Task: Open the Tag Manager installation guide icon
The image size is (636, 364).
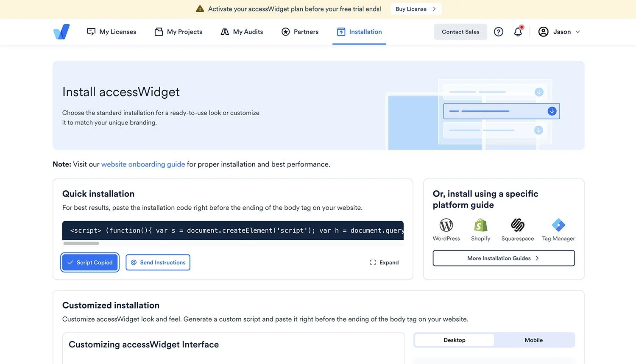Action: 558,225
